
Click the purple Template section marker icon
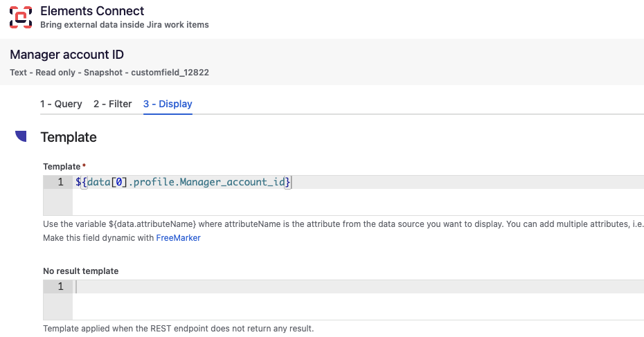pyautogui.click(x=21, y=136)
